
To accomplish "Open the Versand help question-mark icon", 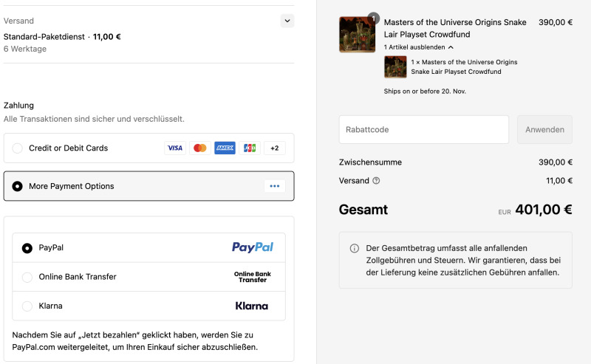I will coord(376,180).
